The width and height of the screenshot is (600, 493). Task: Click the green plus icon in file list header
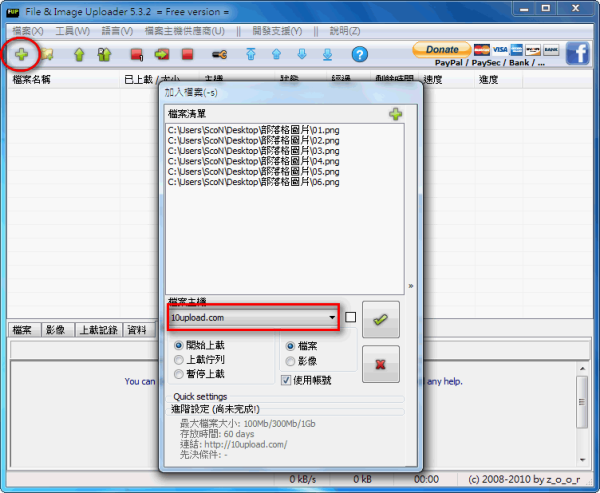[395, 114]
